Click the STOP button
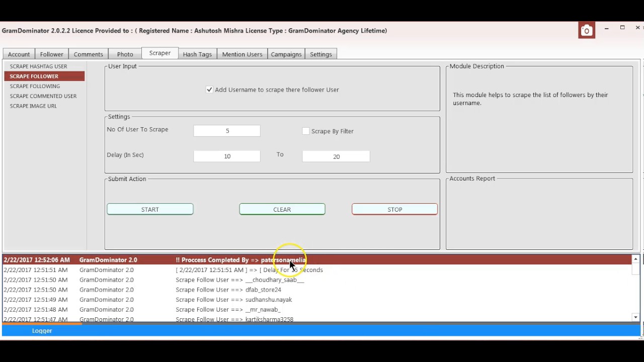The height and width of the screenshot is (362, 644). pos(395,209)
